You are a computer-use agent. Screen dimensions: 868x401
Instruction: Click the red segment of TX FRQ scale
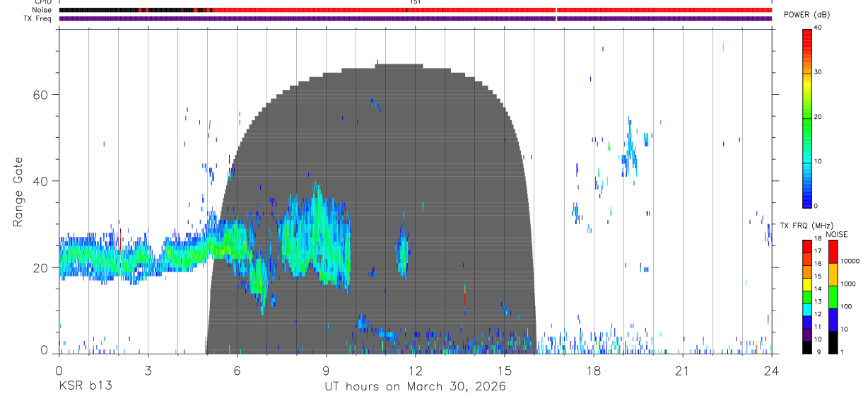tap(807, 246)
